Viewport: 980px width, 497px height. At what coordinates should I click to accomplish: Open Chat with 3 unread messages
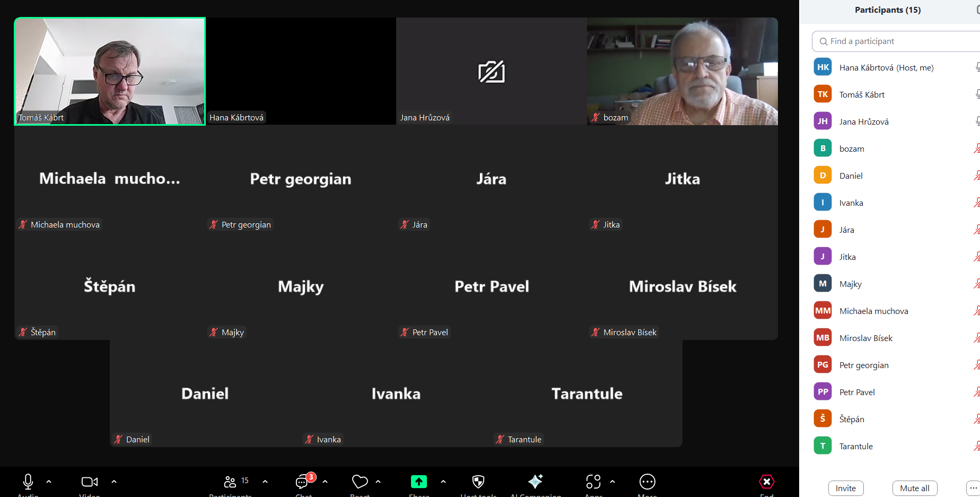[x=303, y=482]
